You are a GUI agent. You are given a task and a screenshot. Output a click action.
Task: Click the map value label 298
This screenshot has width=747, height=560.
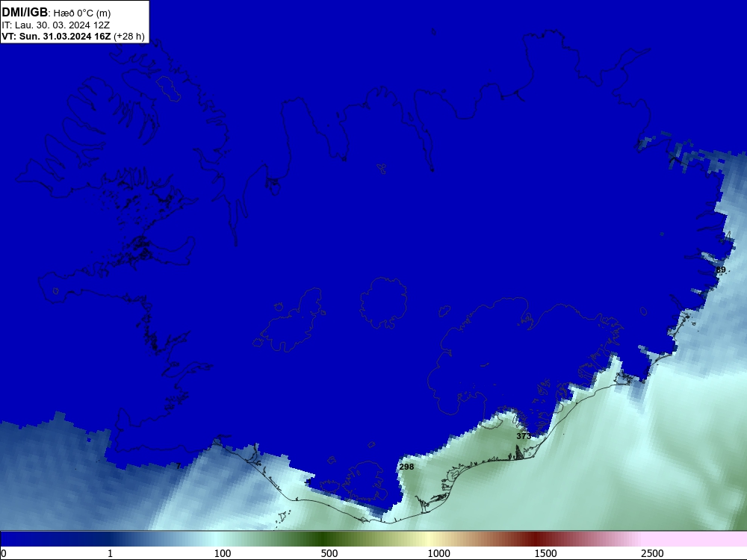(x=406, y=467)
